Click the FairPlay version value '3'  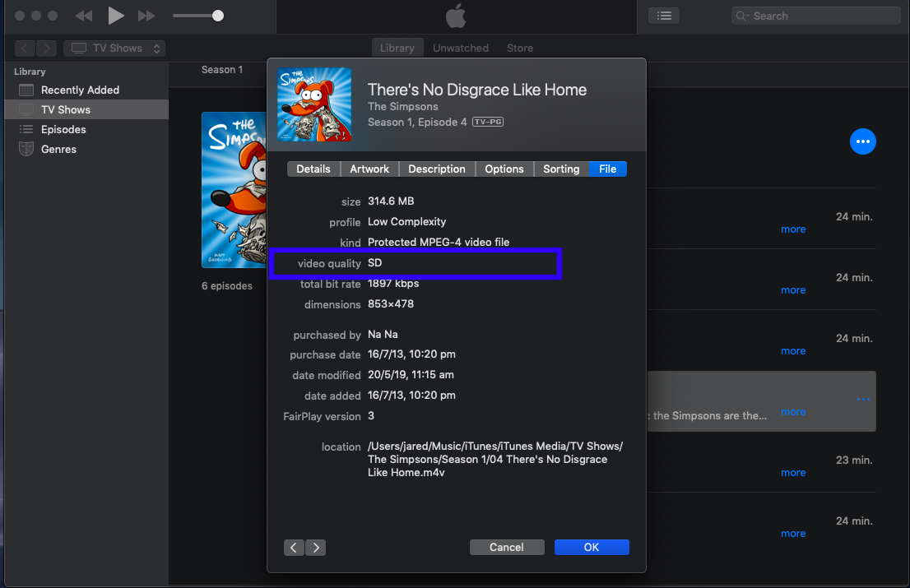click(371, 416)
